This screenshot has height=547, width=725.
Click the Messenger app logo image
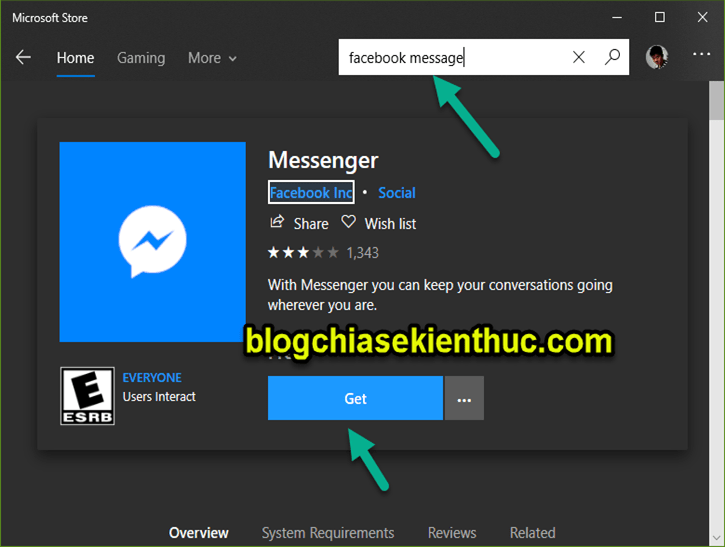153,242
